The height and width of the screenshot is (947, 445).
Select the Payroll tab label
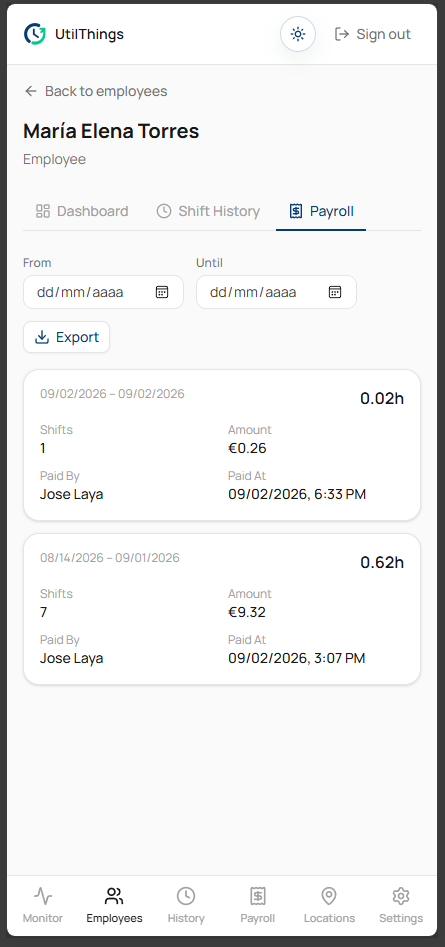pyautogui.click(x=331, y=211)
